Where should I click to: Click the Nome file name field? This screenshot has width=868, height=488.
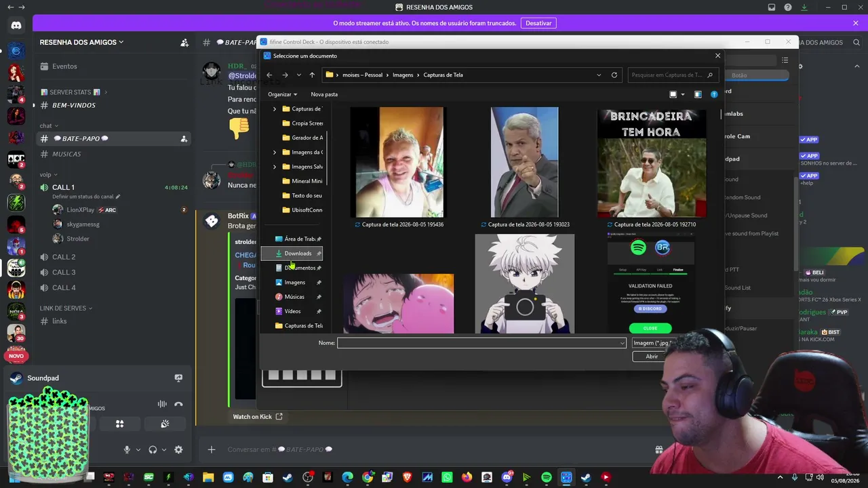coord(481,343)
